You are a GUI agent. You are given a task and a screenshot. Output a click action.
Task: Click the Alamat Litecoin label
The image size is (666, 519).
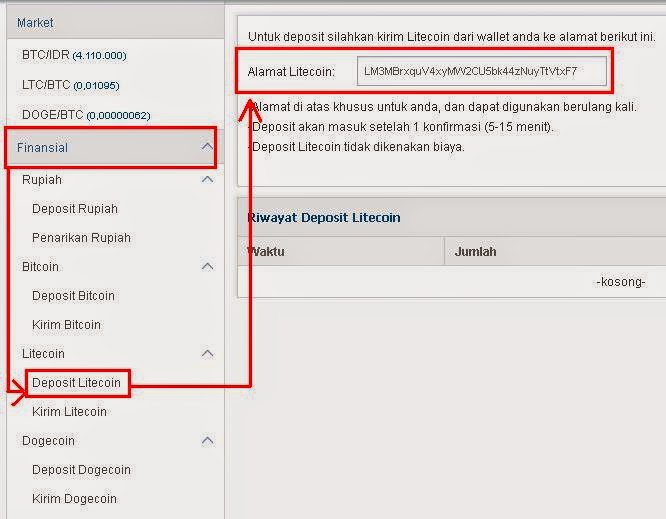coord(291,72)
